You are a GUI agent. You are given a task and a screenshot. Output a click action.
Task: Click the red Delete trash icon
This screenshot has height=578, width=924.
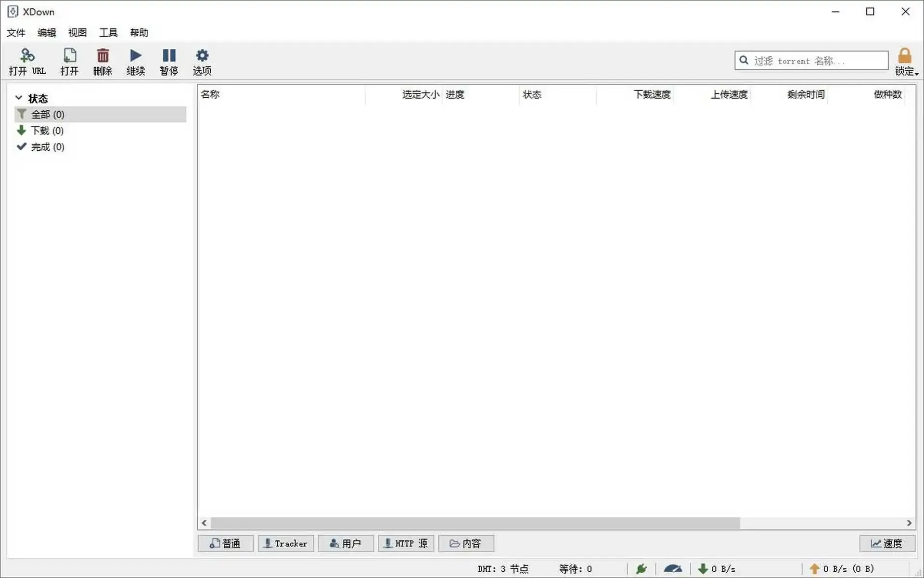pyautogui.click(x=103, y=56)
